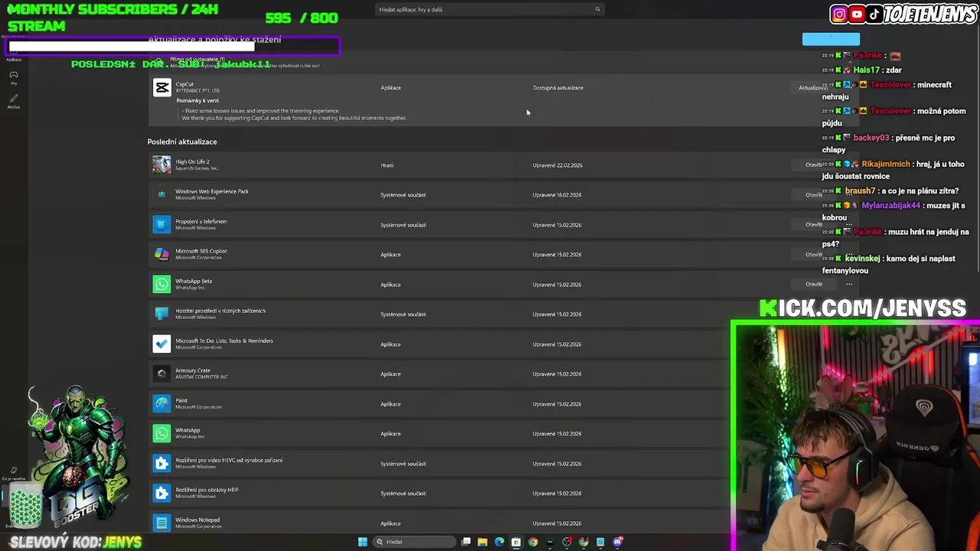This screenshot has height=551, width=980.
Task: Click the Microsoft Store taskbar icon
Action: click(x=516, y=542)
